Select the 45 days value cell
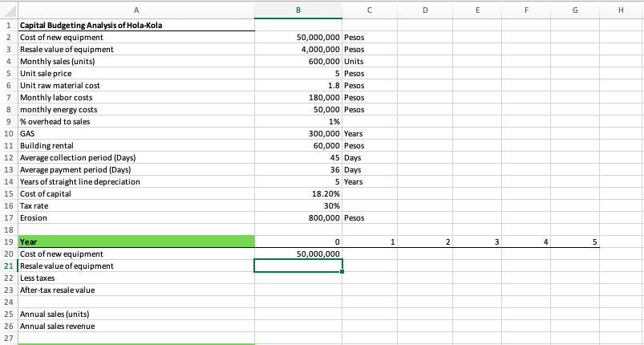644x345 pixels. (298, 158)
